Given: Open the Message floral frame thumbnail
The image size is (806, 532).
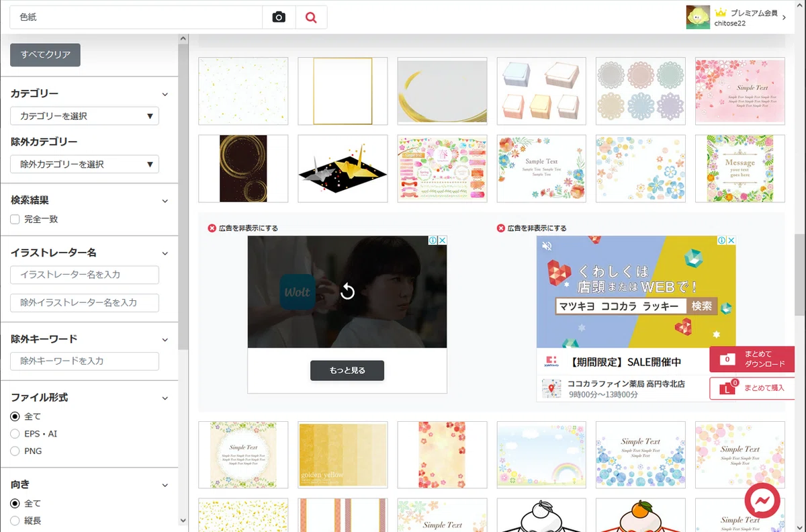Looking at the screenshot, I should coord(740,169).
